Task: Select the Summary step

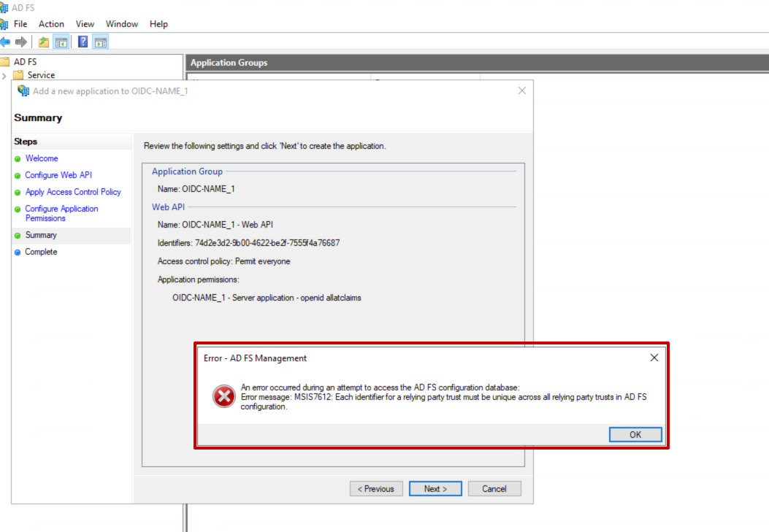Action: [41, 235]
